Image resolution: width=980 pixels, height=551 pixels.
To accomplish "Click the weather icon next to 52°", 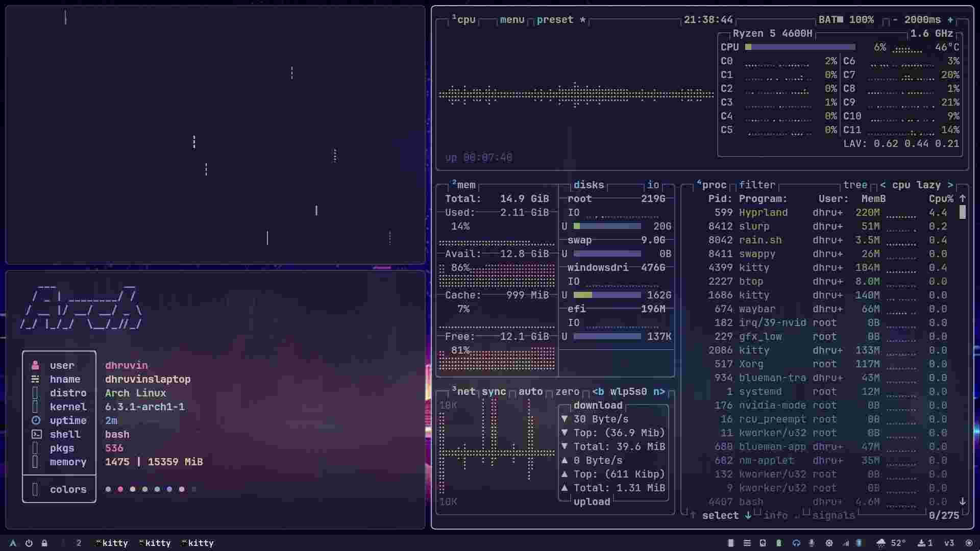I will pos(881,543).
